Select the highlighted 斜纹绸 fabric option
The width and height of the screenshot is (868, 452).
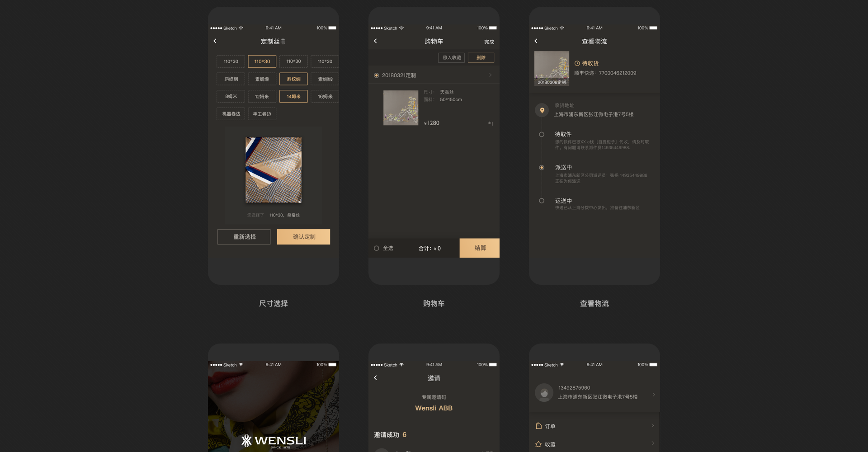293,79
